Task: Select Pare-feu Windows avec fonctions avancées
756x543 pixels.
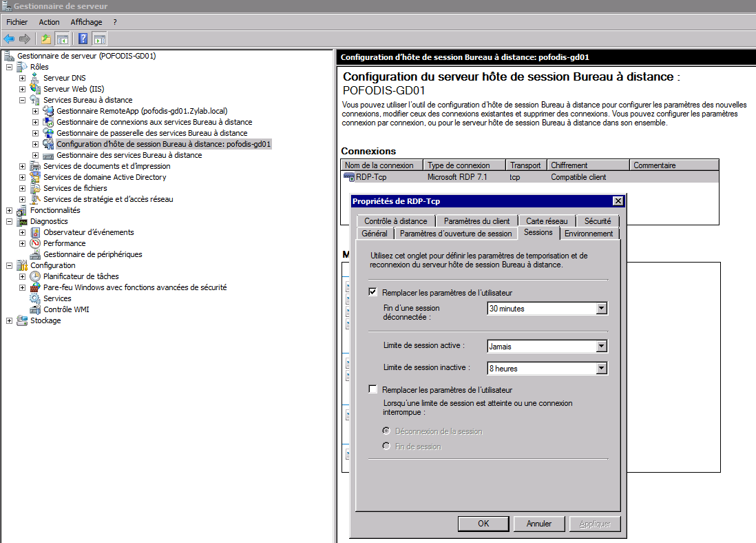Action: point(134,287)
